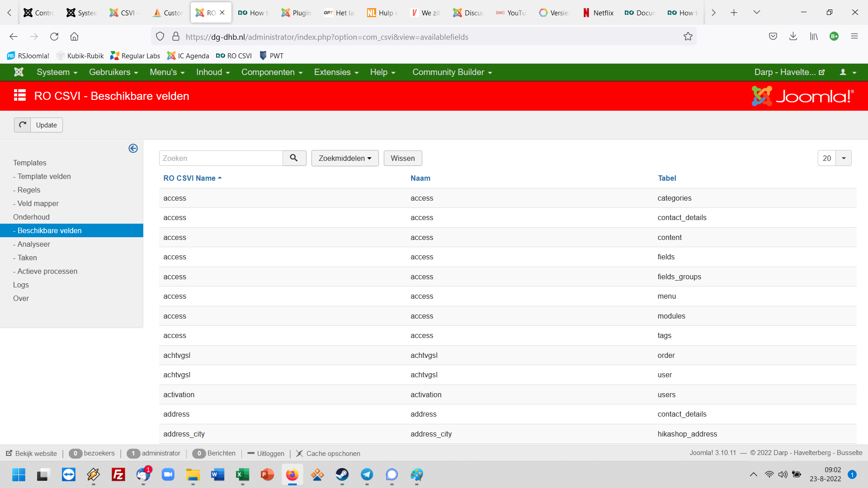Log out using the Uitloggen icon
868x488 pixels.
[251, 453]
